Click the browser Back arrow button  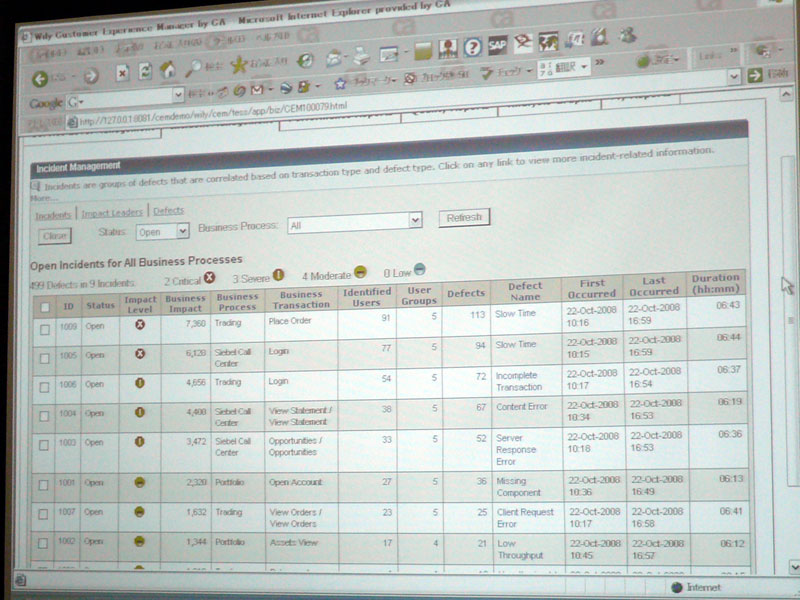coord(40,79)
